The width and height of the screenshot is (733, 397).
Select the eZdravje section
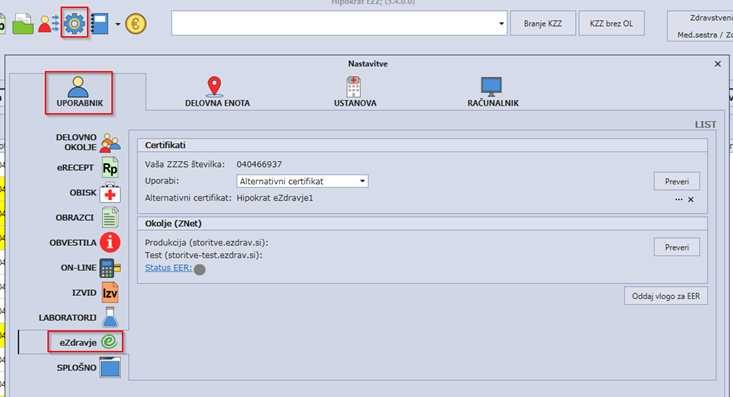point(86,342)
